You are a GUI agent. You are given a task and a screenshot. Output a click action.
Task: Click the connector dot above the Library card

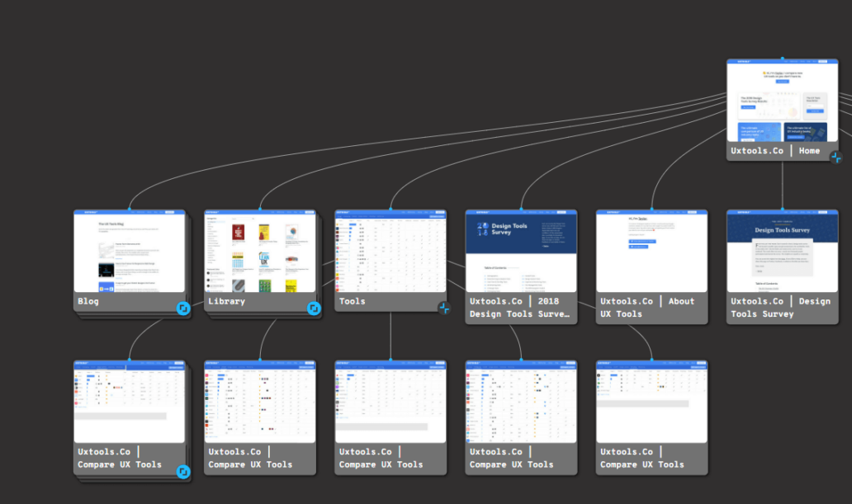260,207
